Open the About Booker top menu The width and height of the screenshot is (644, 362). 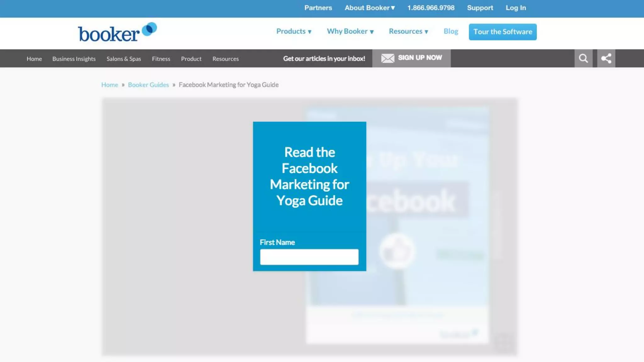point(369,8)
